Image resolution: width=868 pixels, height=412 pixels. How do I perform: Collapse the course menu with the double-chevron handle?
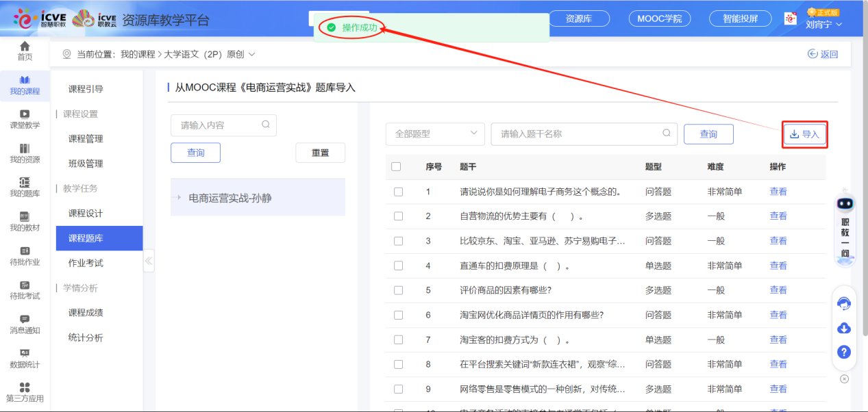click(149, 261)
